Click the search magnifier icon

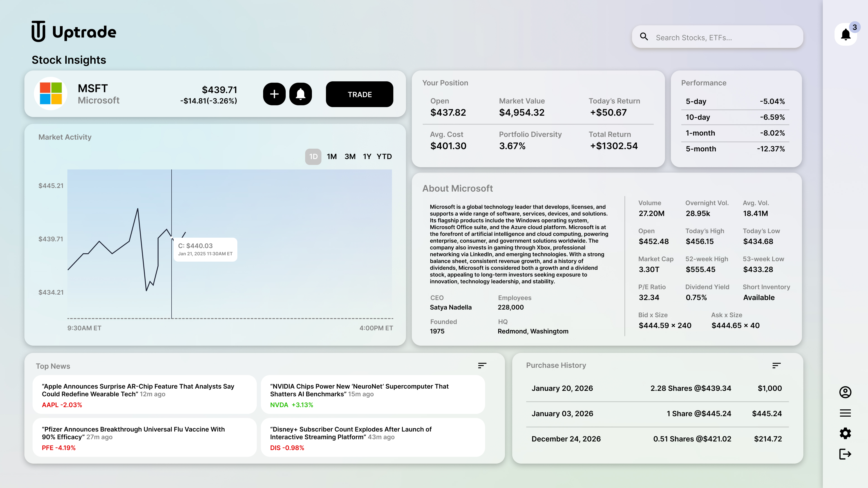pyautogui.click(x=644, y=36)
